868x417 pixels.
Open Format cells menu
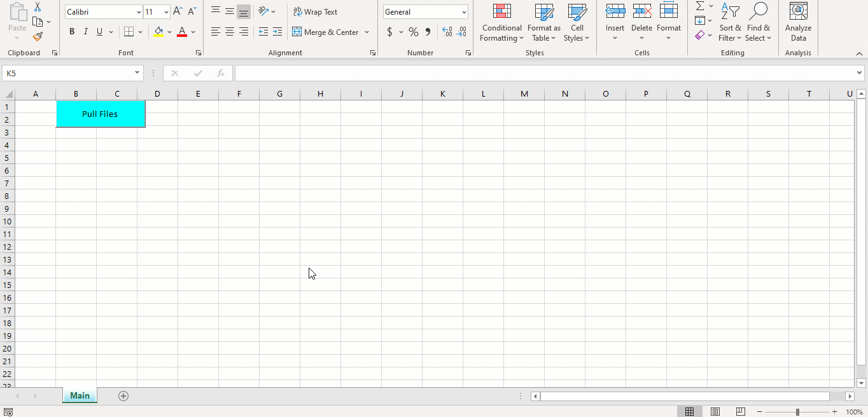(x=669, y=23)
